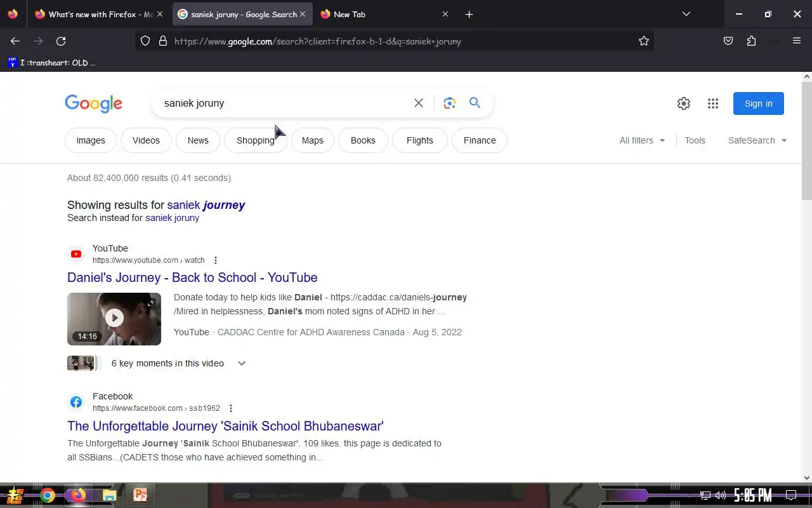The width and height of the screenshot is (812, 508).
Task: Open The Unforgettable Journey Sainik School link
Action: click(225, 426)
